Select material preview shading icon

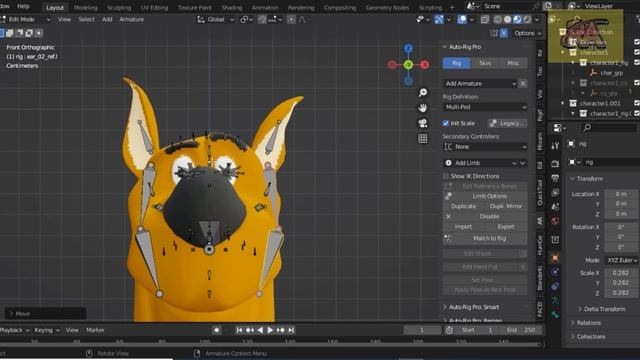(x=517, y=19)
